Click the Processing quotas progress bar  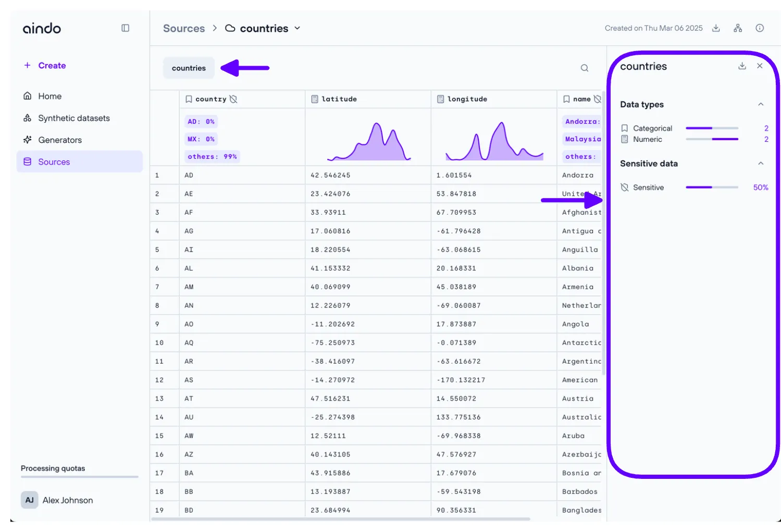pos(79,477)
